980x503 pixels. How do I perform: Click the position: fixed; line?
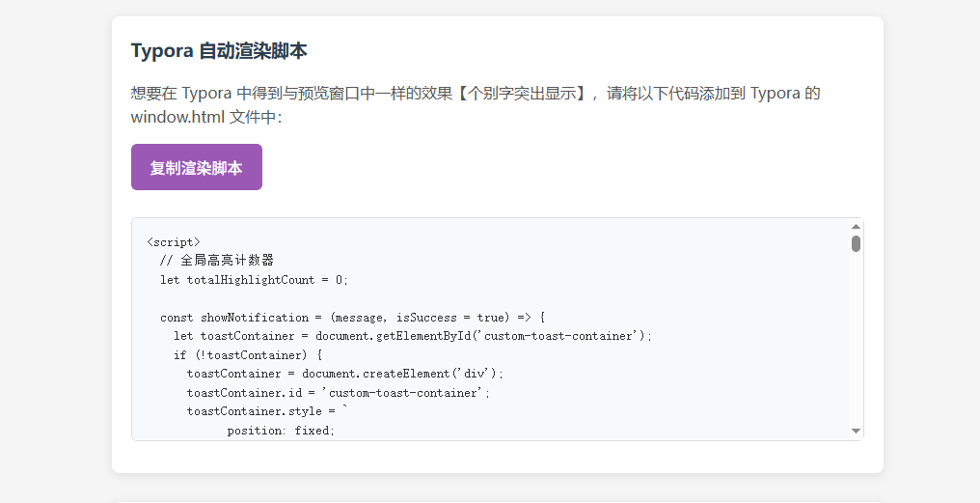(281, 431)
